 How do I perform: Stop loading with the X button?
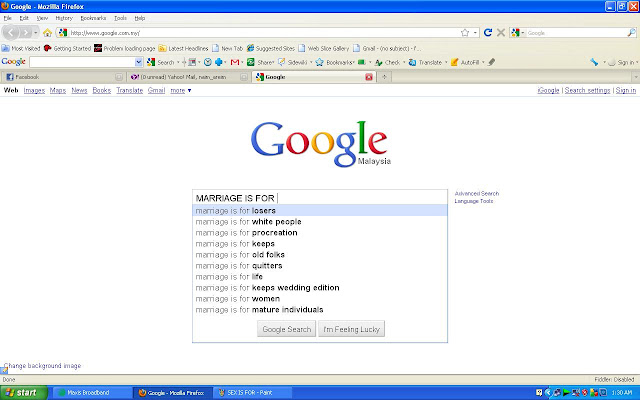(501, 32)
